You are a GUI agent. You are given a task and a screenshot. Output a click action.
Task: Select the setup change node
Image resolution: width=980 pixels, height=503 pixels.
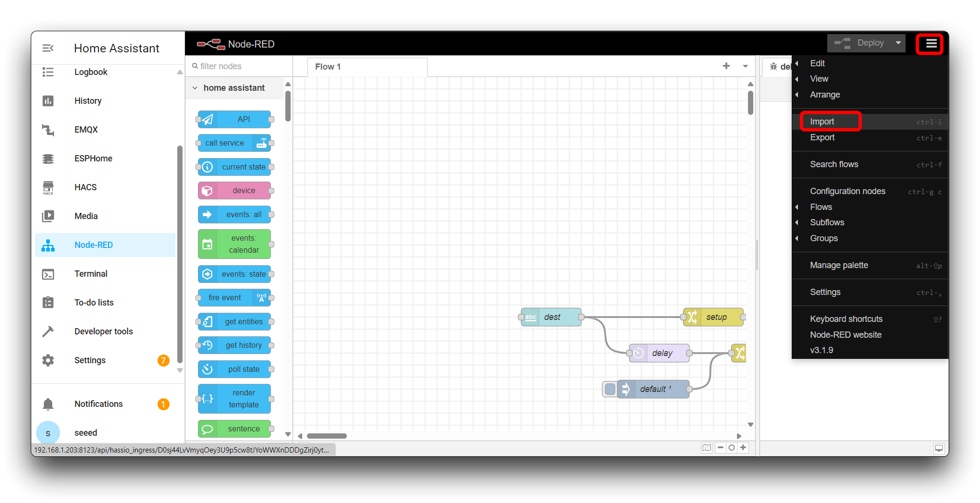click(713, 317)
